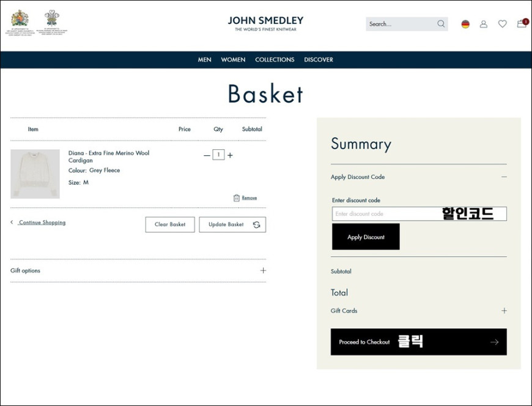This screenshot has width=532, height=406.
Task: Open the cardigan product thumbnail
Action: [x=35, y=174]
